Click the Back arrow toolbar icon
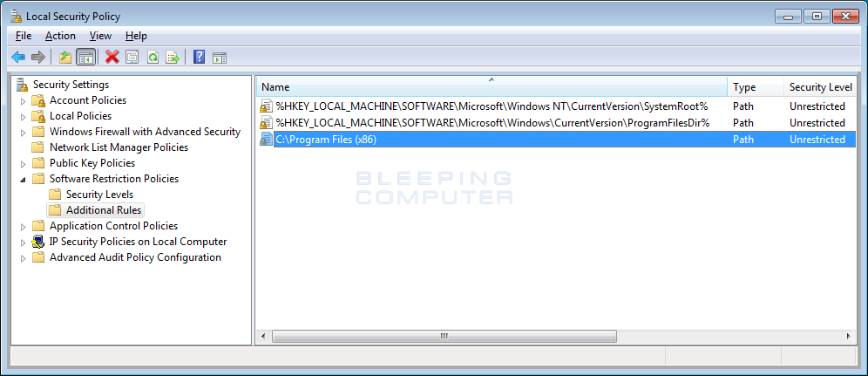The height and width of the screenshot is (376, 868). pos(18,57)
